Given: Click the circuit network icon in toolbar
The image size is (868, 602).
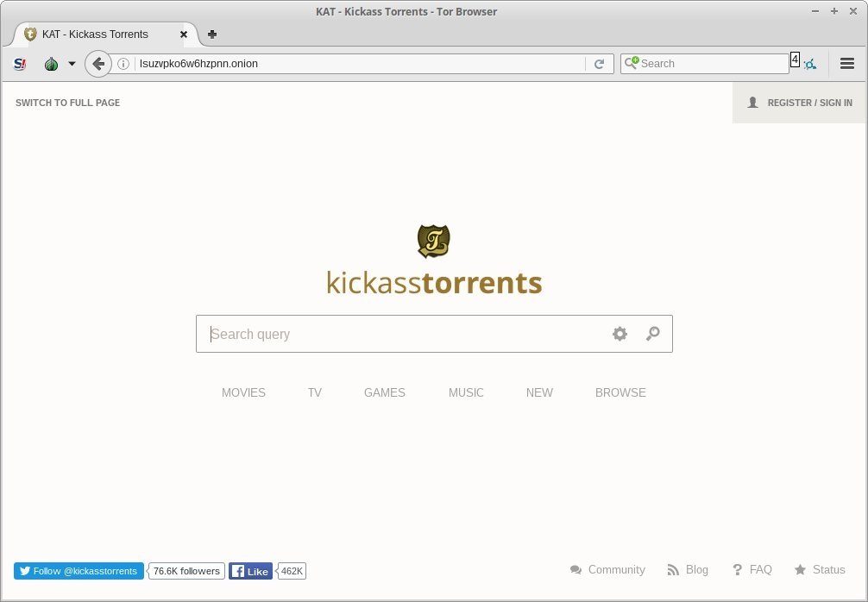Looking at the screenshot, I should point(810,64).
